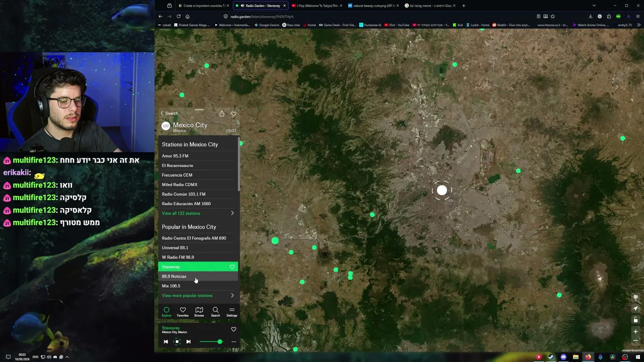Zoom in on the map

(635, 332)
